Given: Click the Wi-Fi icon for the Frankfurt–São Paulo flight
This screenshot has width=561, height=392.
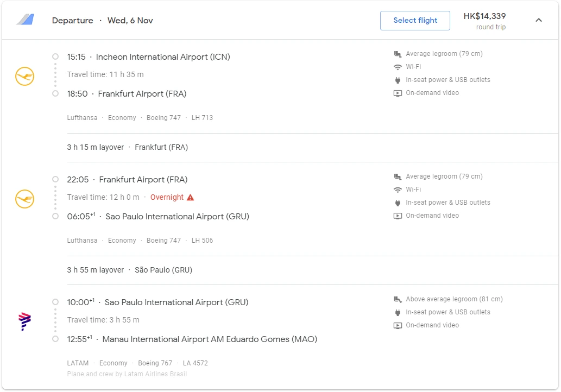Looking at the screenshot, I should point(398,189).
